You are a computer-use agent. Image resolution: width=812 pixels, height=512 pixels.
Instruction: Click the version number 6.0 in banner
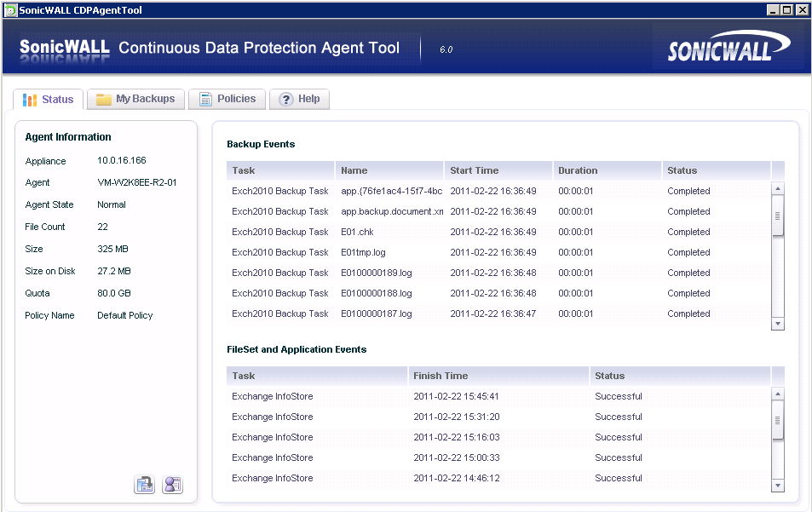pos(446,49)
